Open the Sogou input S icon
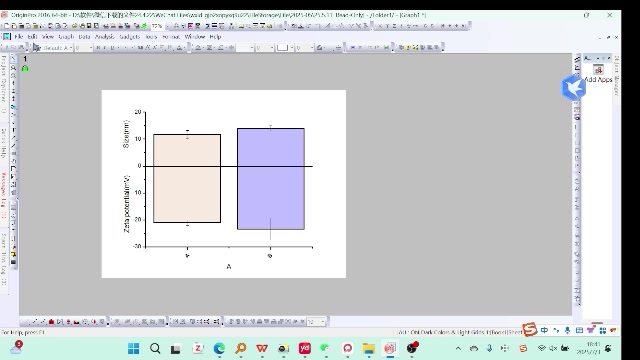640x360 pixels. tap(529, 329)
